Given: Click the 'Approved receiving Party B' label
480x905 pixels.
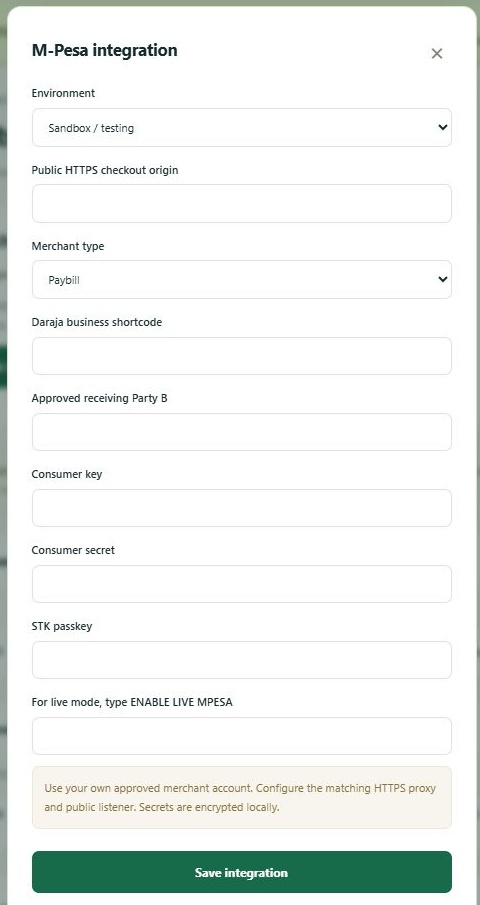Looking at the screenshot, I should tap(99, 398).
